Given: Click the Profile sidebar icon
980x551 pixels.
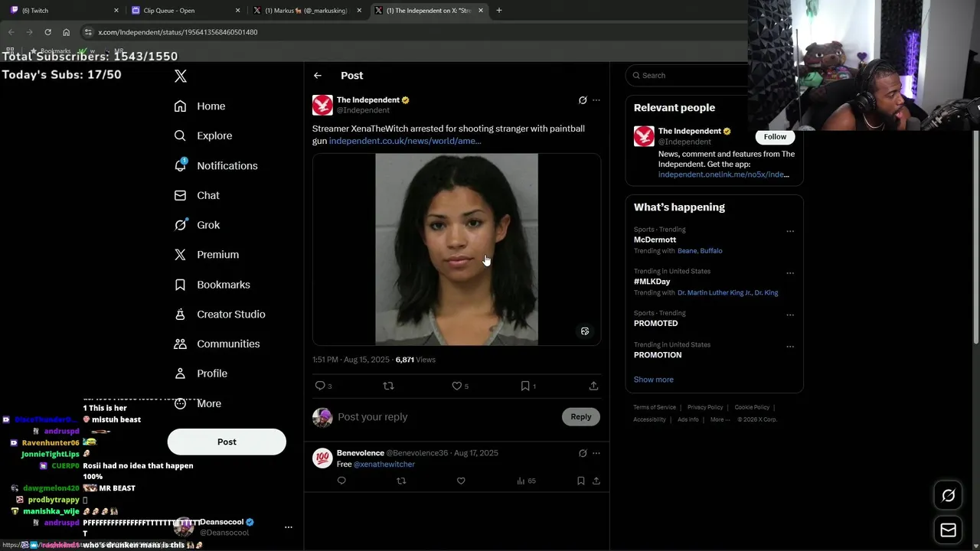Looking at the screenshot, I should coord(180,373).
